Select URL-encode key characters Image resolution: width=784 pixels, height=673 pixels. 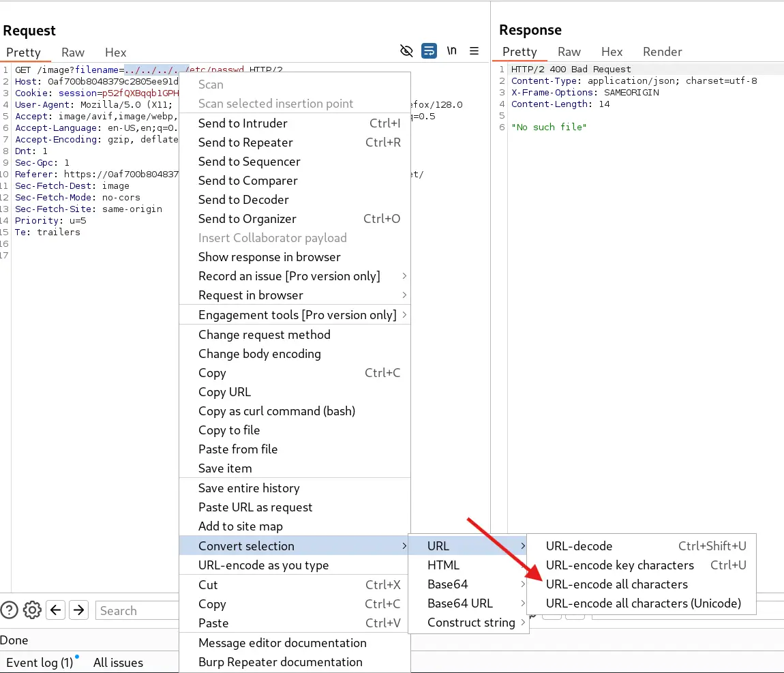click(x=642, y=565)
